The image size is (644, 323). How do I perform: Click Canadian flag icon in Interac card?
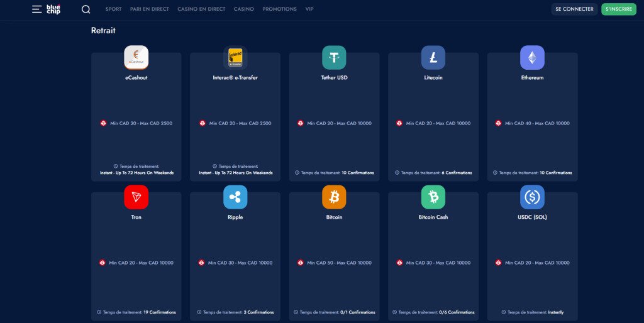coord(203,123)
